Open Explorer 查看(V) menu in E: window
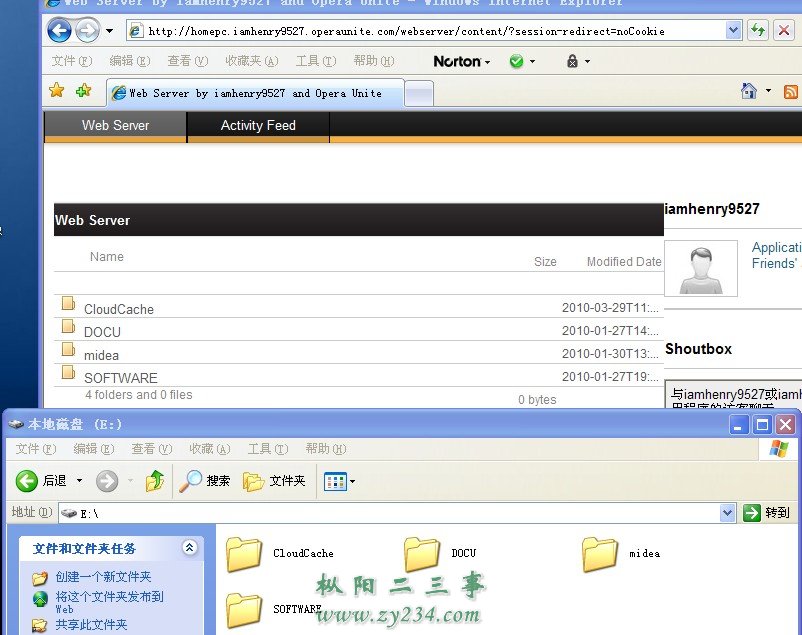Image resolution: width=802 pixels, height=635 pixels. 152,449
